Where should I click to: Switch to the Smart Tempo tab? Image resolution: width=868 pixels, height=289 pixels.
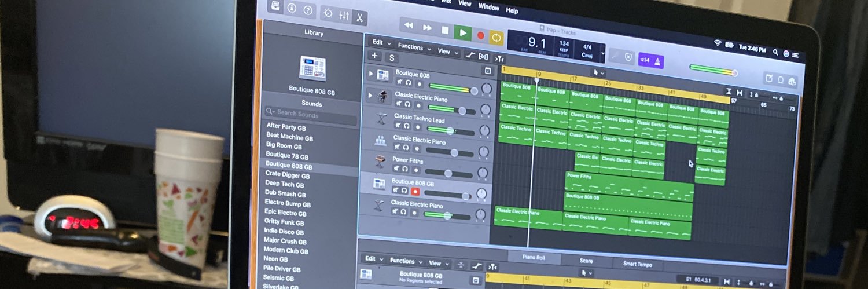pyautogui.click(x=637, y=264)
